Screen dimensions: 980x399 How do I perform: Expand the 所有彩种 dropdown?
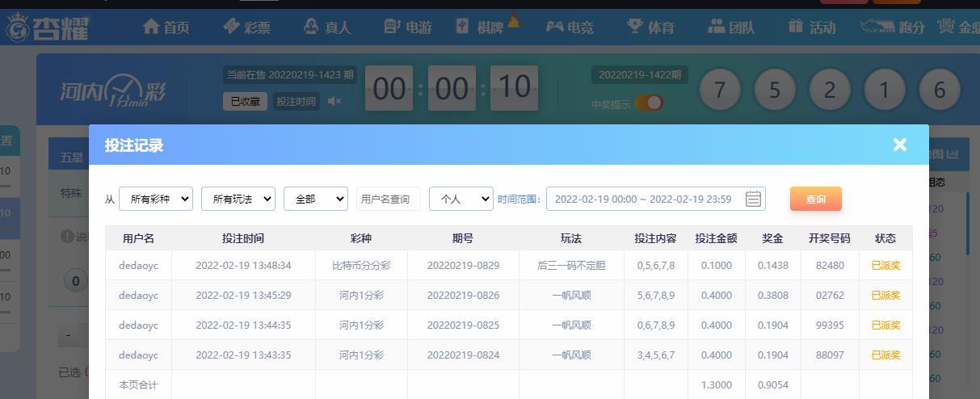pyautogui.click(x=156, y=199)
